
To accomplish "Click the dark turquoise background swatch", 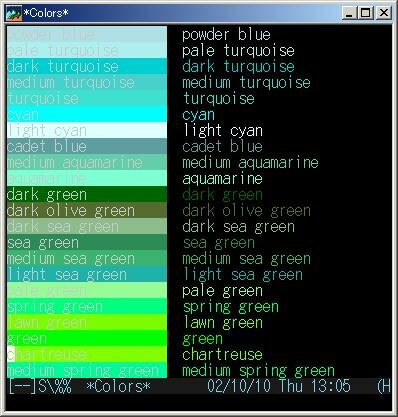I will click(x=87, y=66).
